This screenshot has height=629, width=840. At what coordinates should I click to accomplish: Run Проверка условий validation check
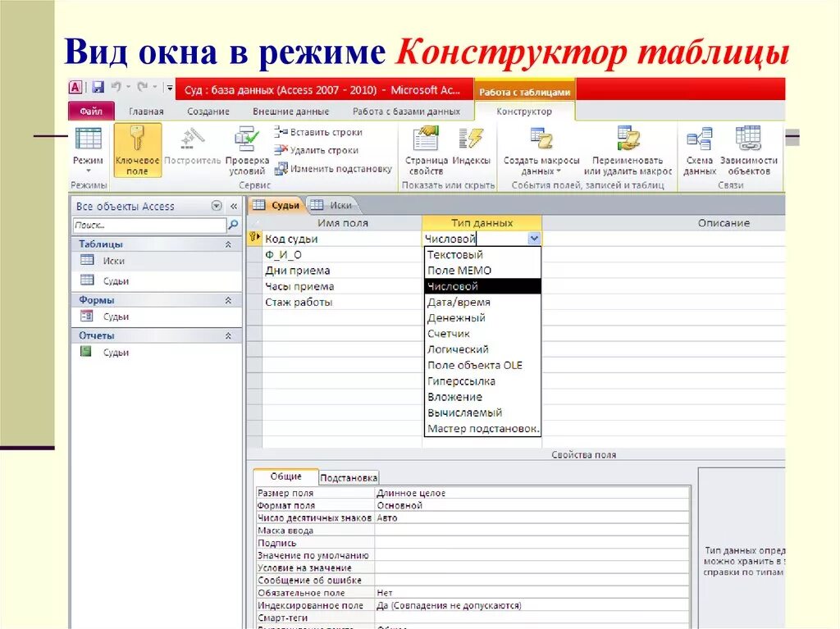(247, 151)
